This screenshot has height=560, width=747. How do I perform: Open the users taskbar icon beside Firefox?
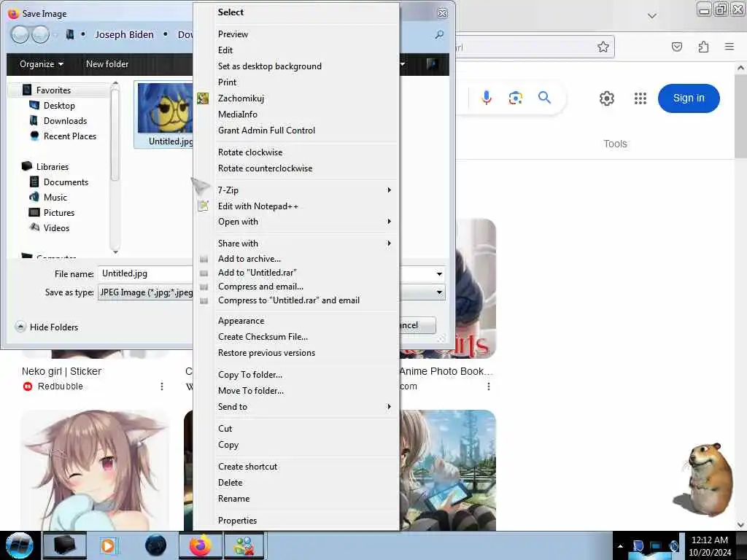tap(244, 545)
